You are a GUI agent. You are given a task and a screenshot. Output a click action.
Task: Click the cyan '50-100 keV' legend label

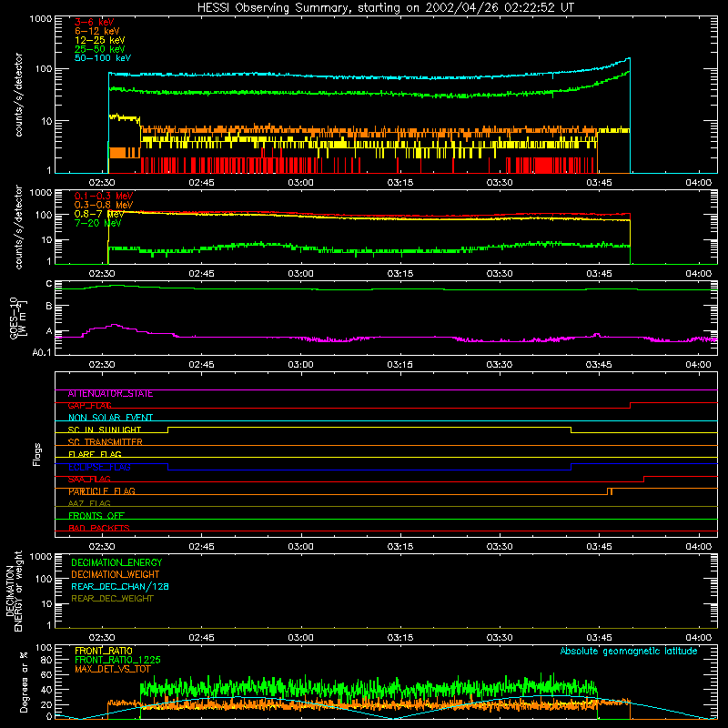pyautogui.click(x=103, y=58)
